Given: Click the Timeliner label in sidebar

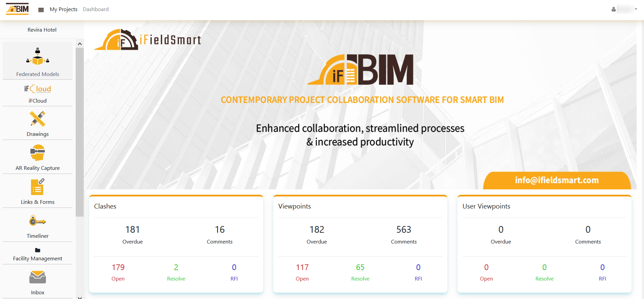Looking at the screenshot, I should click(x=38, y=236).
